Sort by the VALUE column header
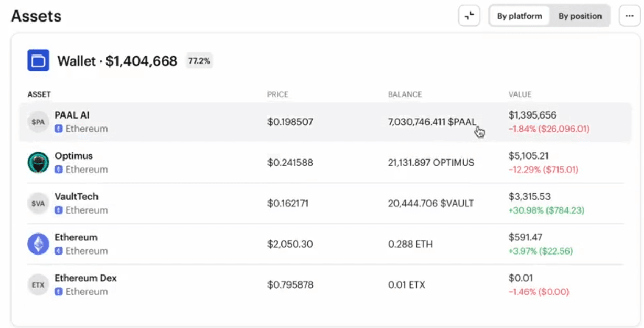This screenshot has width=644, height=328. [520, 94]
